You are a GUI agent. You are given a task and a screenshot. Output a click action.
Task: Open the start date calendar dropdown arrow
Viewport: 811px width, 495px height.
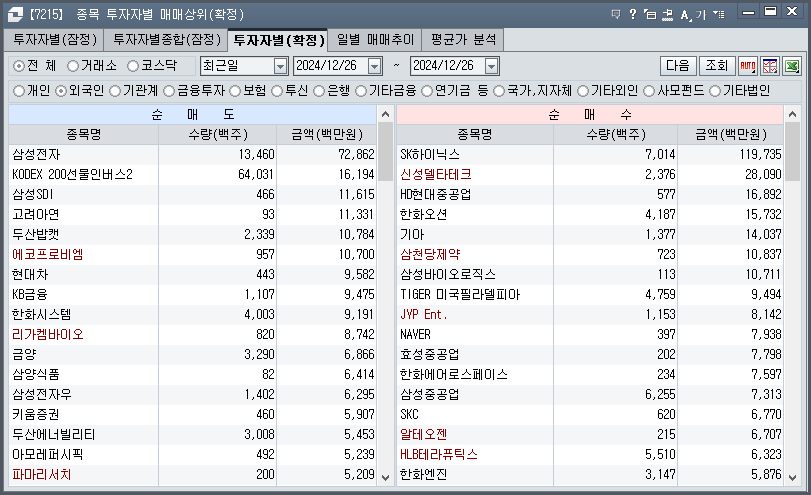374,66
